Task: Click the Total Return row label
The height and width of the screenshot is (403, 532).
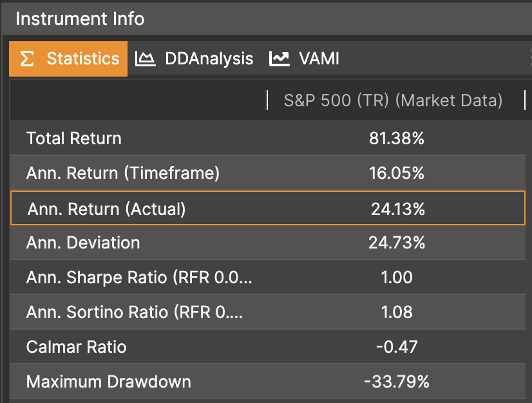Action: pos(73,138)
